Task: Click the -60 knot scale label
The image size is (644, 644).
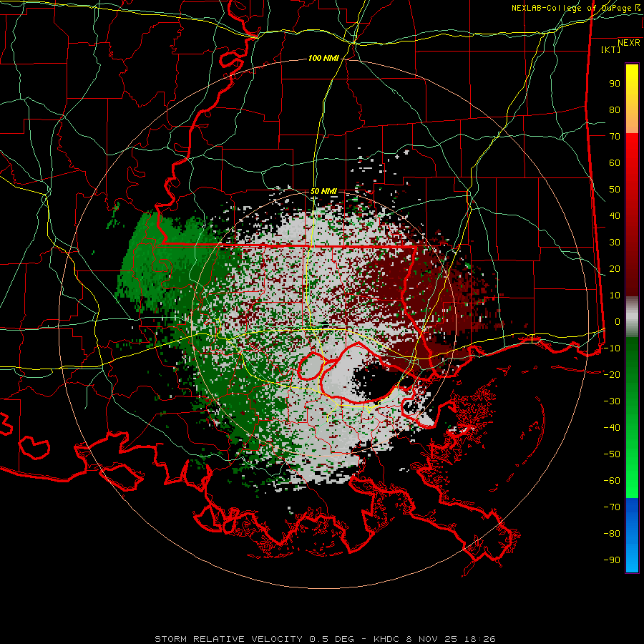Action: [612, 481]
